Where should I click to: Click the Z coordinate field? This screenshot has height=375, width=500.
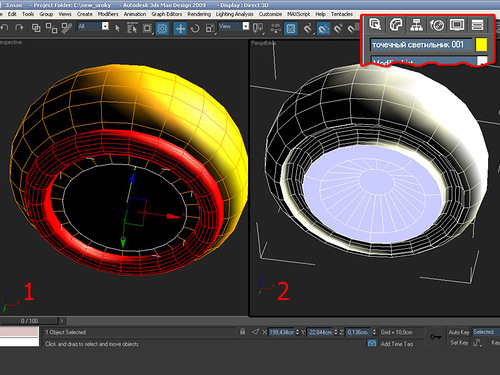pos(358,332)
